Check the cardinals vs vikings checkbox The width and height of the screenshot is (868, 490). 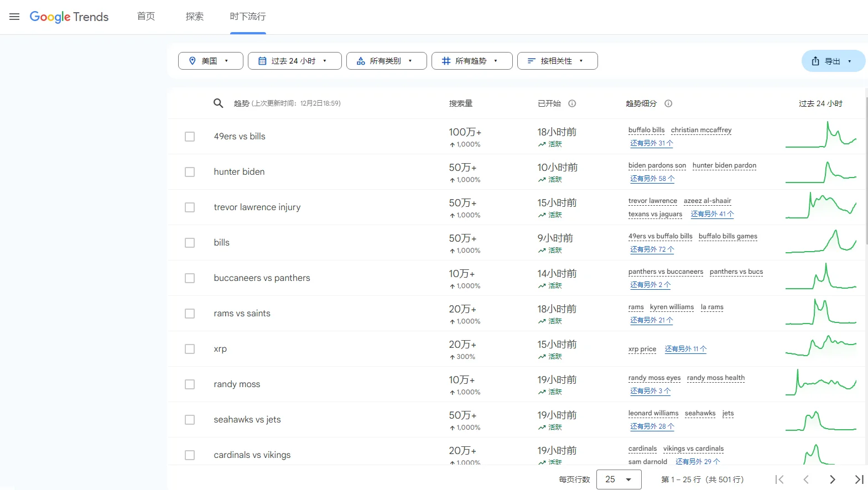point(190,455)
